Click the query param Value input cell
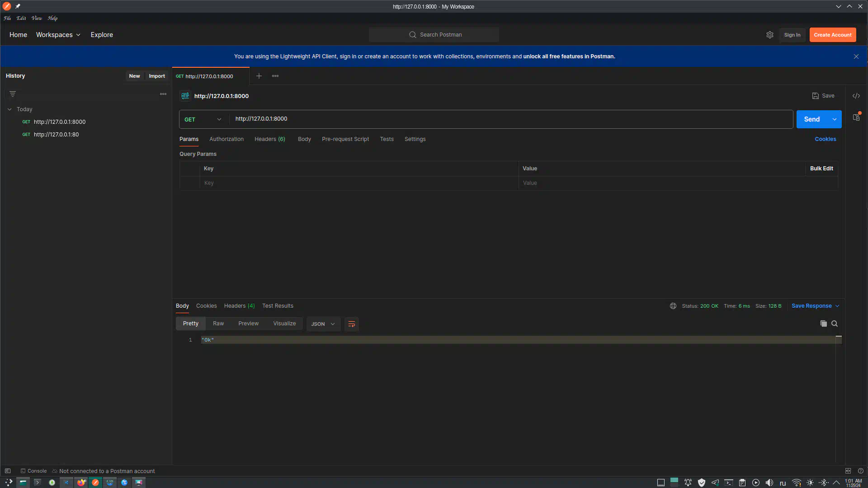 (x=678, y=183)
